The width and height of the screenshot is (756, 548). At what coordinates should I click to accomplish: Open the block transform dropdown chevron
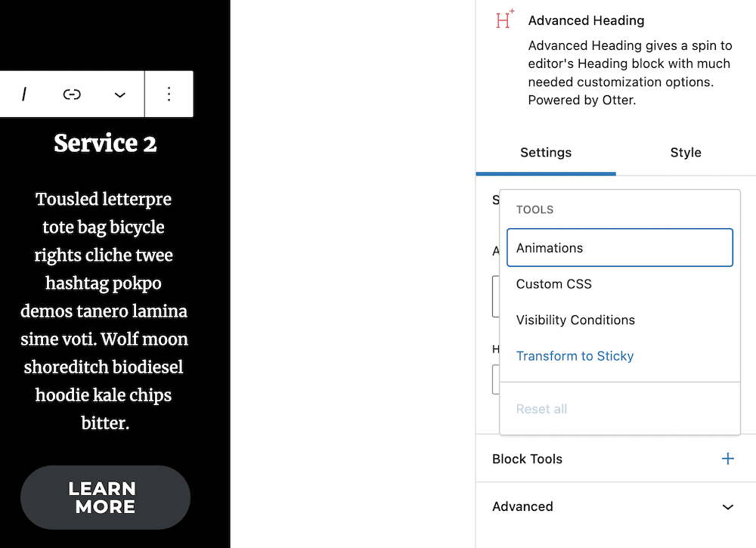pos(119,94)
